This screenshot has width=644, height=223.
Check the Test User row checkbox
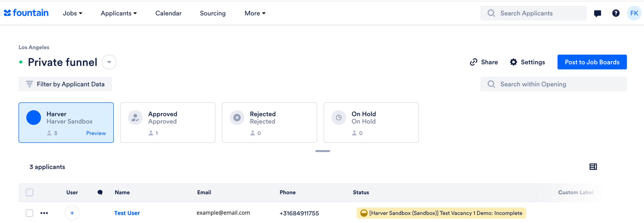30,213
